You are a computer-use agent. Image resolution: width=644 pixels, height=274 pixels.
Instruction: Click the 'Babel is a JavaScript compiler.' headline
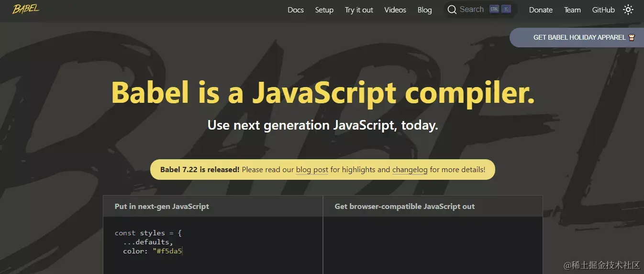pyautogui.click(x=322, y=92)
